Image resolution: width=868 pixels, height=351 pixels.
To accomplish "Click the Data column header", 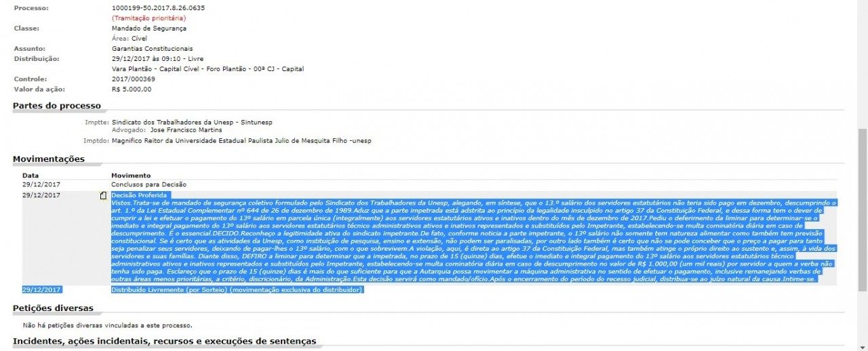I will click(x=31, y=175).
